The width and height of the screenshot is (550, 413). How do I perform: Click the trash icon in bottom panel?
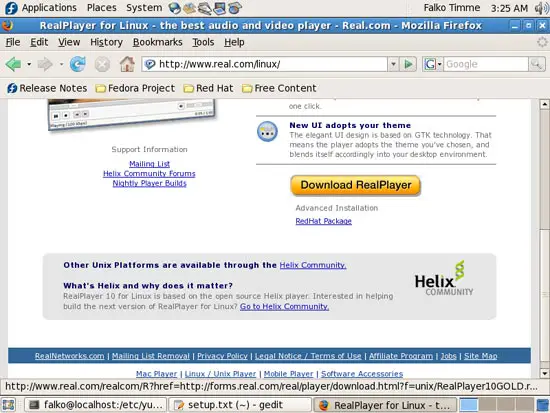click(543, 405)
